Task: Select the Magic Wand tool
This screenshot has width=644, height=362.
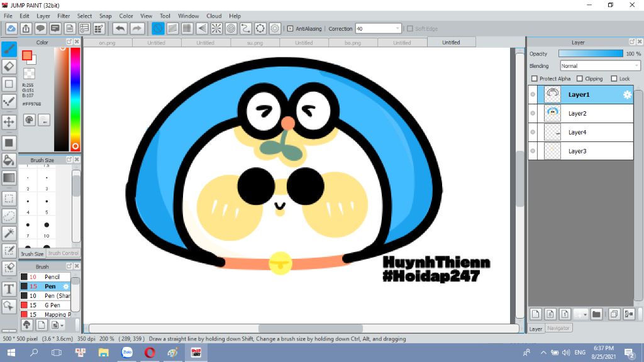Action: coord(9,233)
